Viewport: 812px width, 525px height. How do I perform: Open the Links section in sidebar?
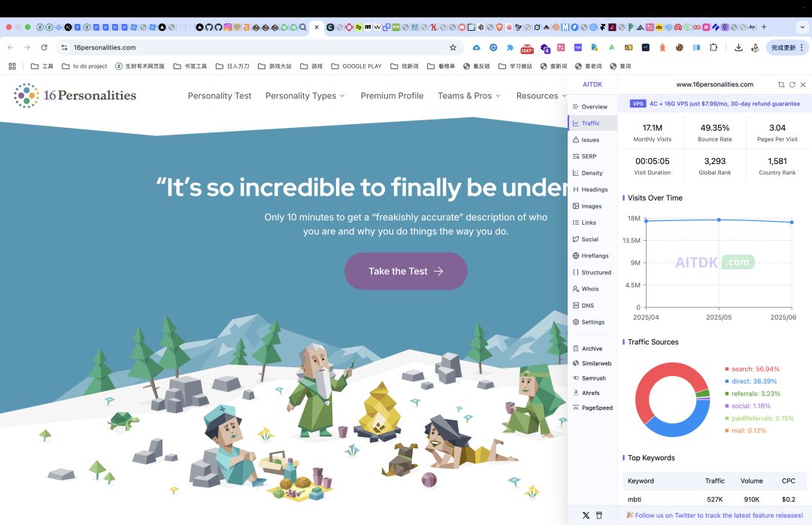pos(585,223)
